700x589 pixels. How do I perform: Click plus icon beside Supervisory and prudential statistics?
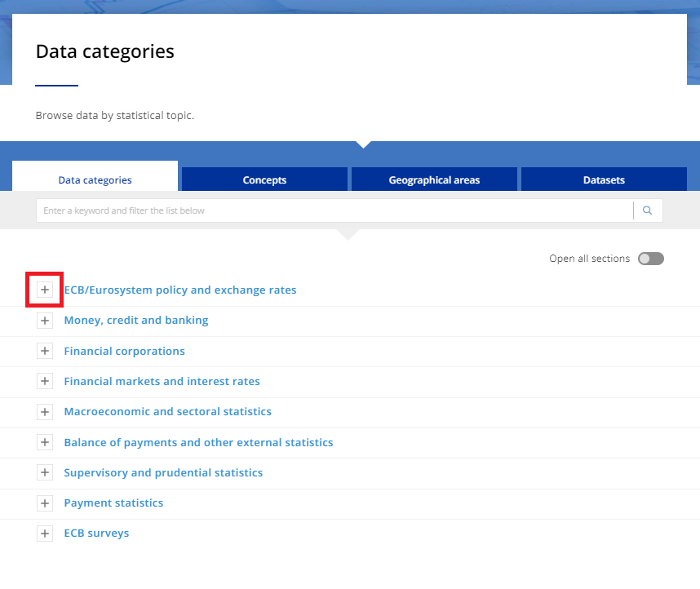tap(45, 473)
